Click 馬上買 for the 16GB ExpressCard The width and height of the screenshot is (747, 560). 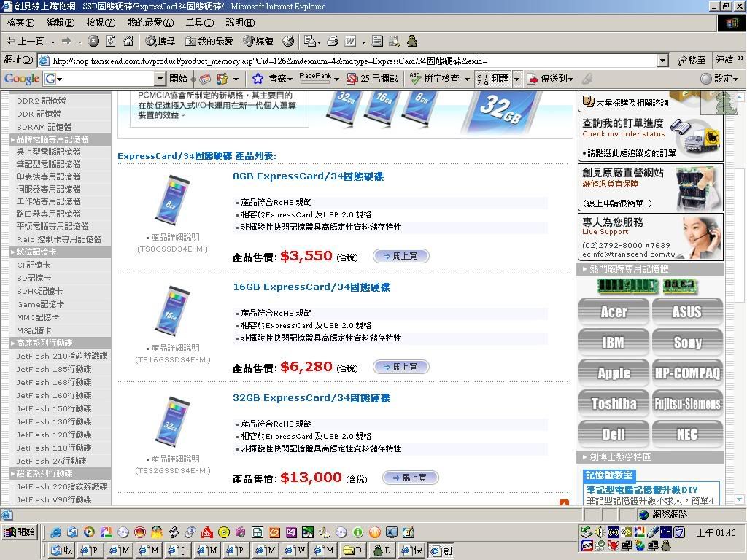(400, 367)
